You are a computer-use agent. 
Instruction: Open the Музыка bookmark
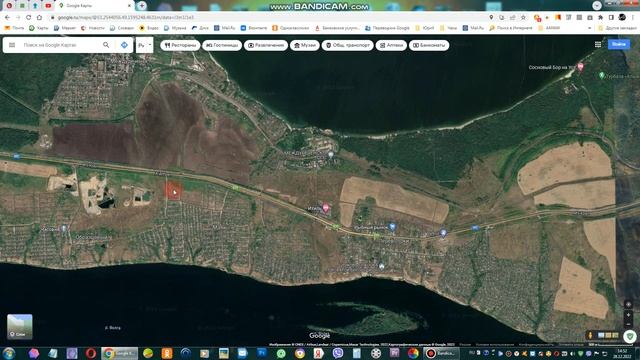point(175,28)
